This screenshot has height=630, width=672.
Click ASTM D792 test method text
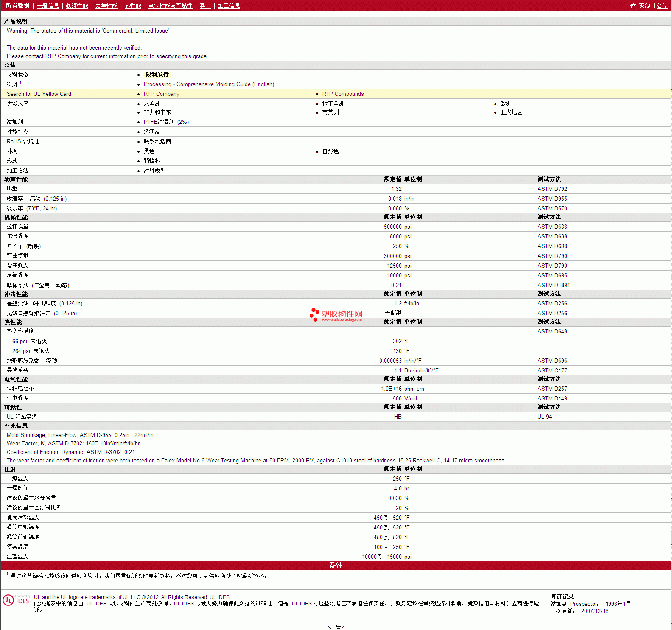[x=552, y=189]
